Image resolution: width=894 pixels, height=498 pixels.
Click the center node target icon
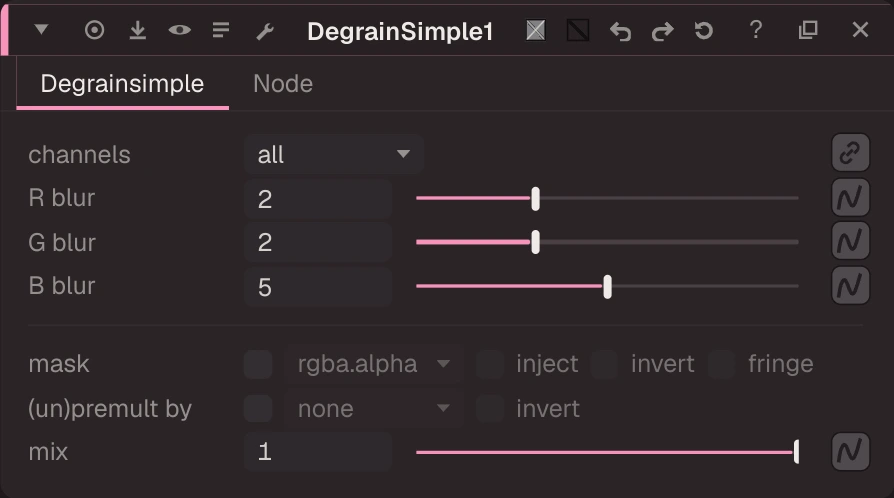pyautogui.click(x=95, y=30)
